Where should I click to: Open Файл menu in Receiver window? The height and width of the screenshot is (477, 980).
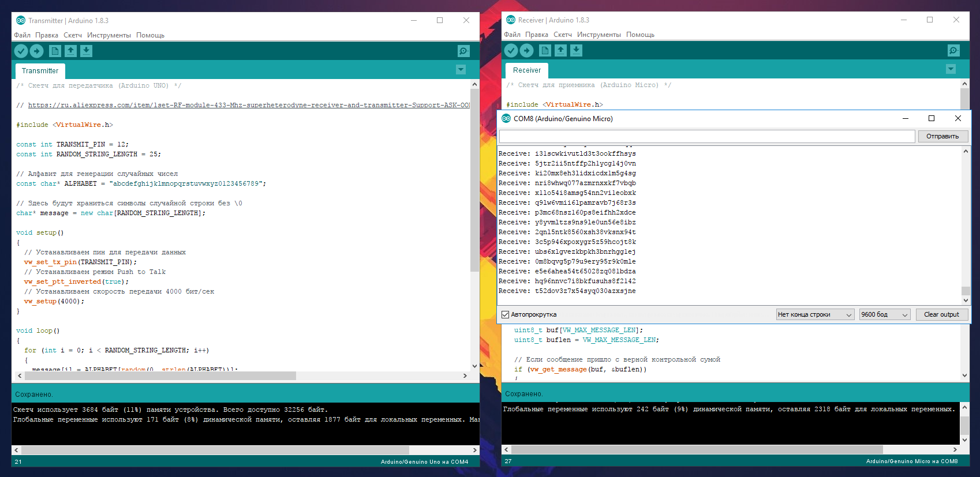[513, 35]
